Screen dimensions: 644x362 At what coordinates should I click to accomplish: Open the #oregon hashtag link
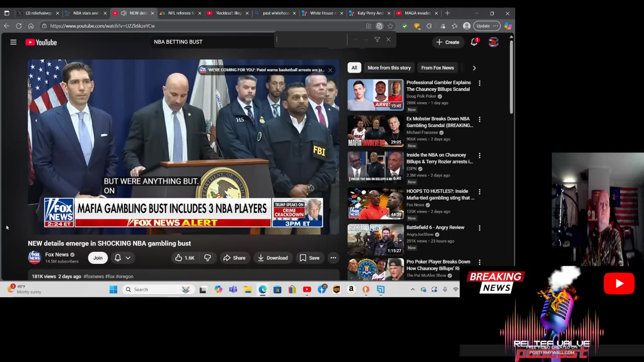tap(124, 277)
